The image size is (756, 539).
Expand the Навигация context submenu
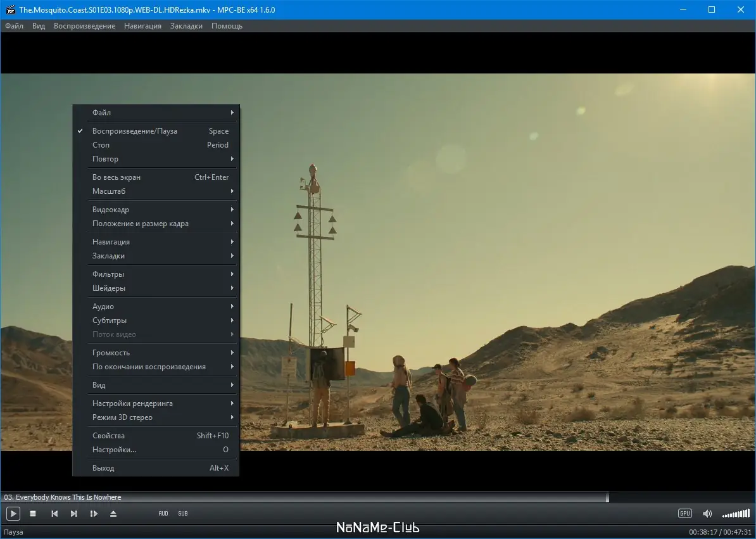tap(156, 242)
